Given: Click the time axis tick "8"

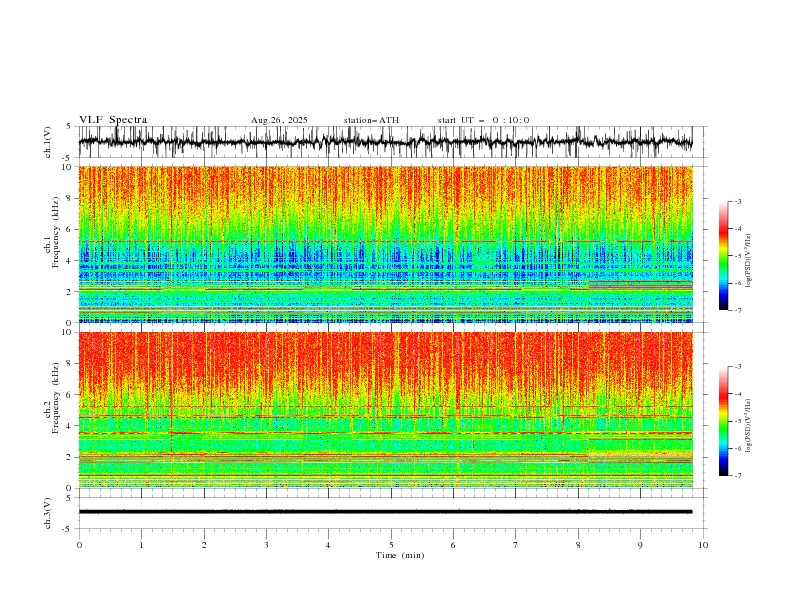Looking at the screenshot, I should [578, 545].
